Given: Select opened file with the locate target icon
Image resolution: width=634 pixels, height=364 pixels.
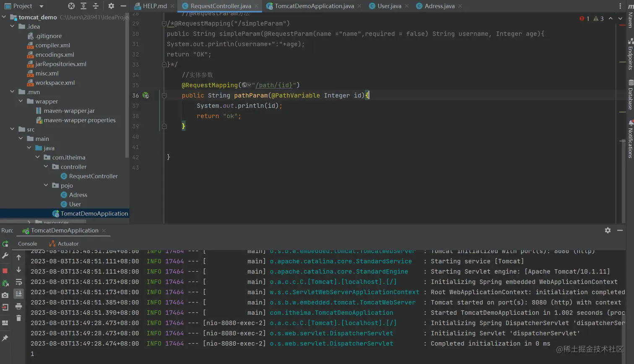Looking at the screenshot, I should coord(71,6).
